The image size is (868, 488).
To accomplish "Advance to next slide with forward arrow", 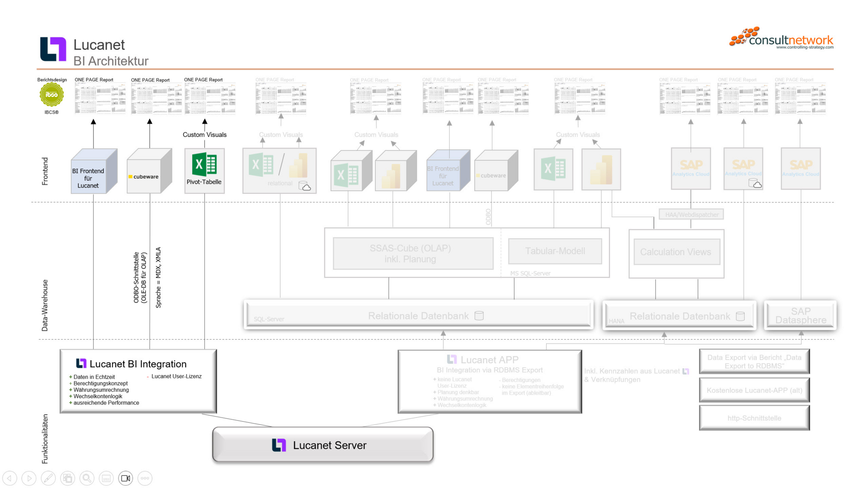I will pyautogui.click(x=29, y=478).
